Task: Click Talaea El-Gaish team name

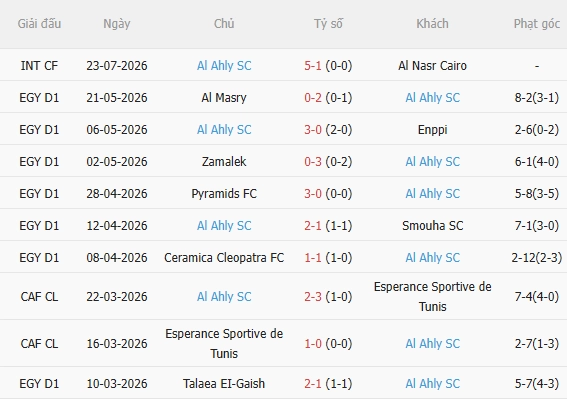Action: (224, 384)
